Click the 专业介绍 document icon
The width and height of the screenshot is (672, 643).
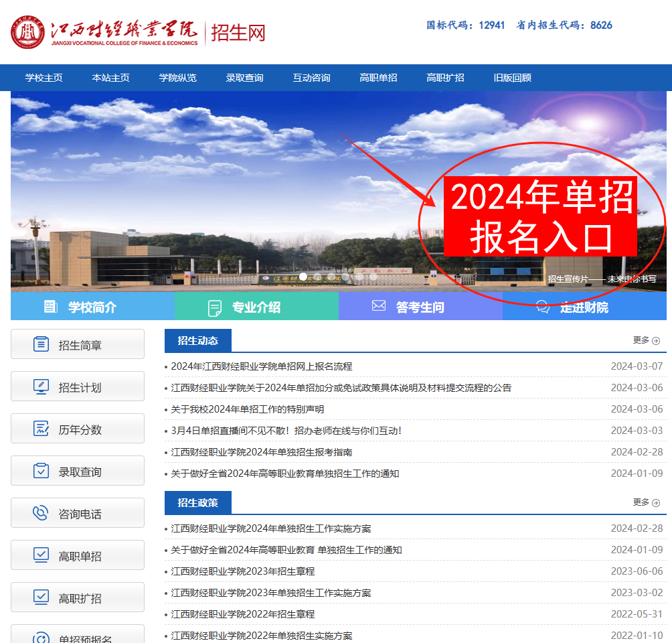214,308
